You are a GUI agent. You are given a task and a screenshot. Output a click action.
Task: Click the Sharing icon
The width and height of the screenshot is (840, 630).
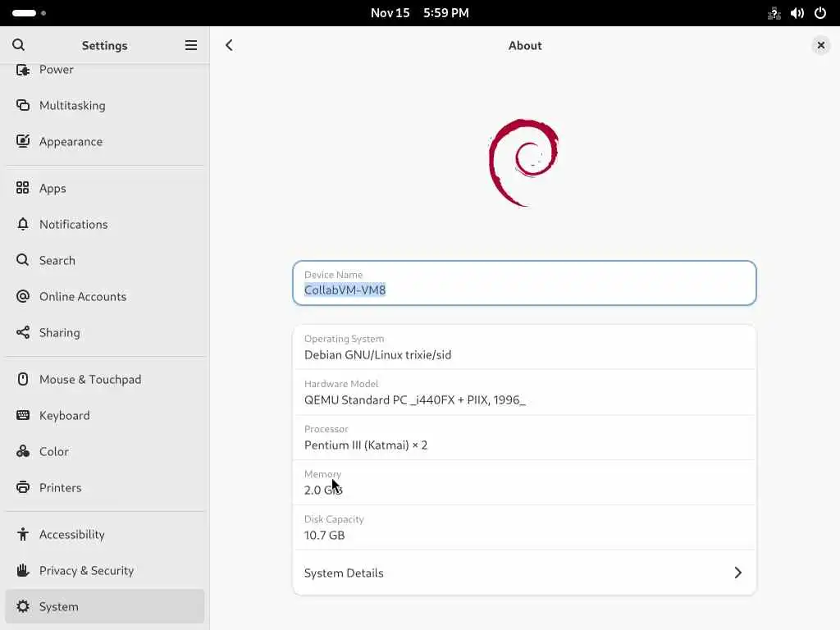22,332
